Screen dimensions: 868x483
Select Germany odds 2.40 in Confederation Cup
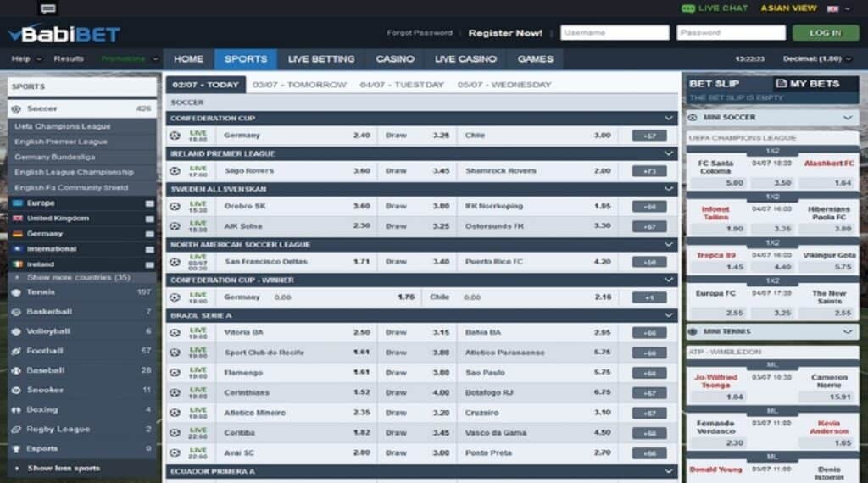coord(361,136)
